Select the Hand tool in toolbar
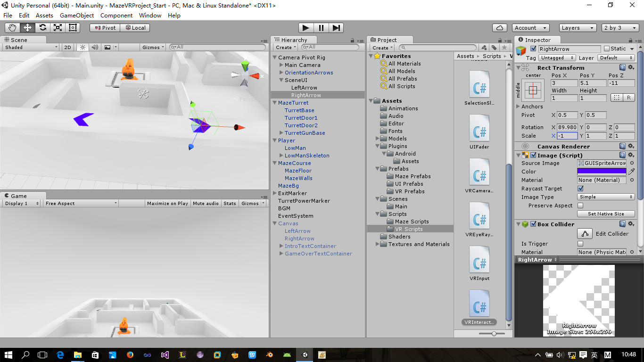Viewport: 644px width, 362px height. tap(13, 28)
